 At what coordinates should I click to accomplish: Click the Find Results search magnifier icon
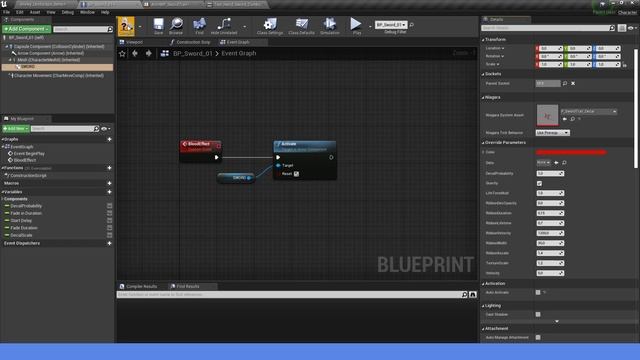[464, 294]
